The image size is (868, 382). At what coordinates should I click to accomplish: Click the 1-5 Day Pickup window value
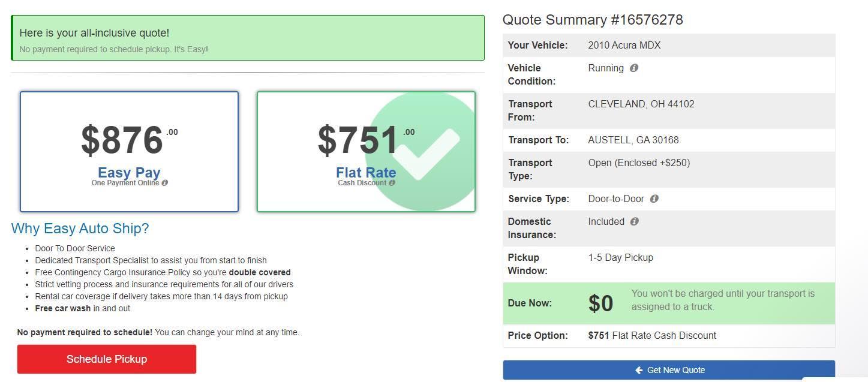(x=620, y=257)
